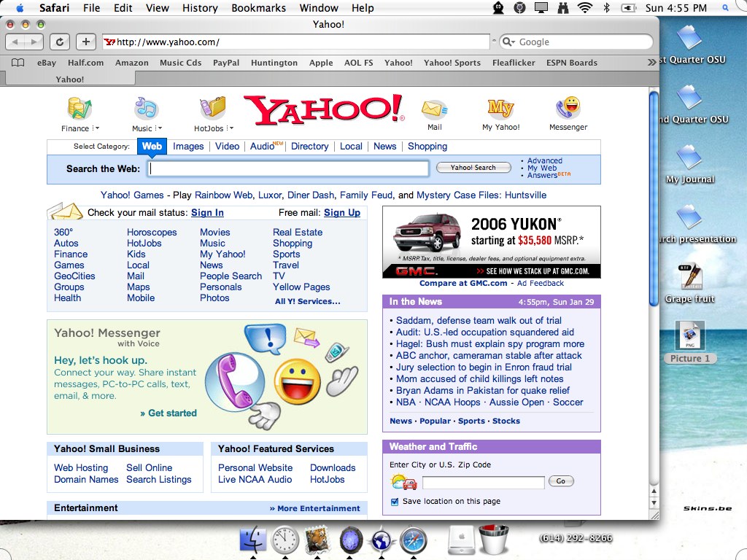The height and width of the screenshot is (560, 747).
Task: Select the My Journal desktop icon
Action: tap(690, 164)
